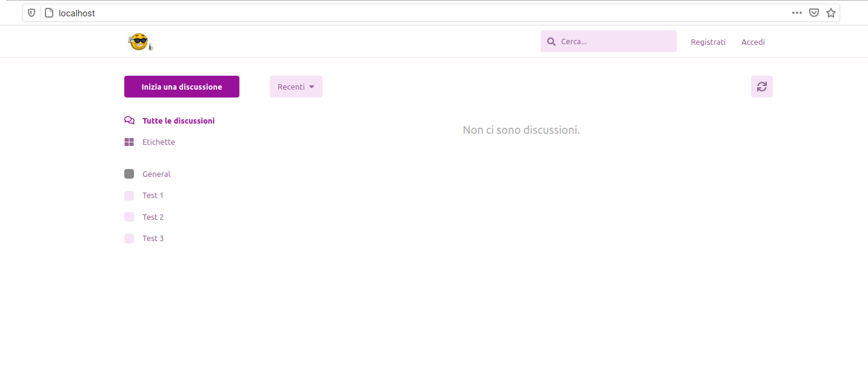Click the grid icon beside Etichette
The image size is (868, 384).
tap(129, 142)
